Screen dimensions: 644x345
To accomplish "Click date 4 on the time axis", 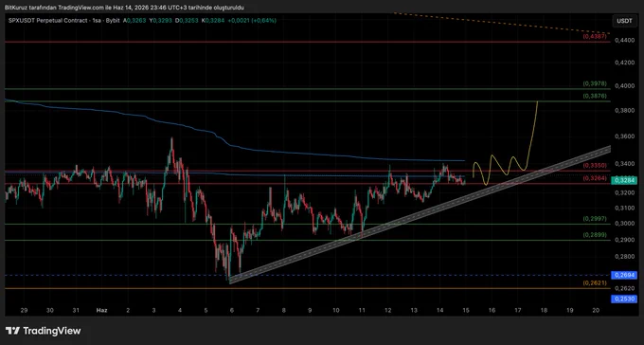I will pos(180,311).
